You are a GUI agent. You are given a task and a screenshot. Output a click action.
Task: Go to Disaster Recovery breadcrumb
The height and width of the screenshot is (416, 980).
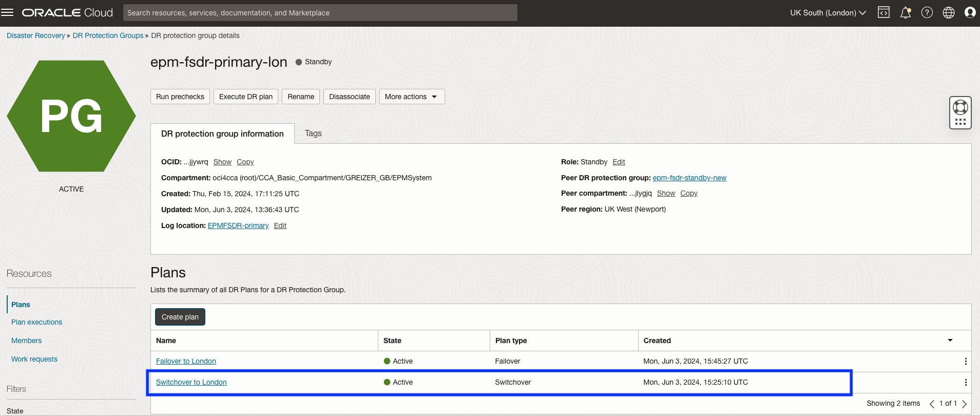(x=36, y=35)
